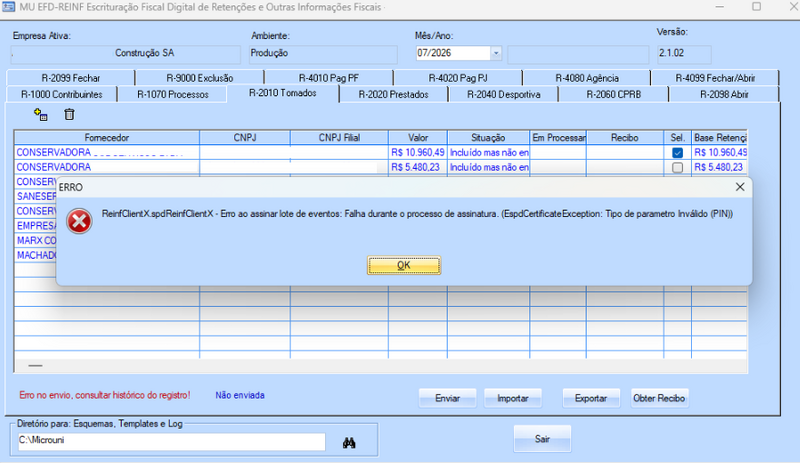Open the R-2040 Desportiva tab
This screenshot has height=463, width=800.
click(504, 94)
